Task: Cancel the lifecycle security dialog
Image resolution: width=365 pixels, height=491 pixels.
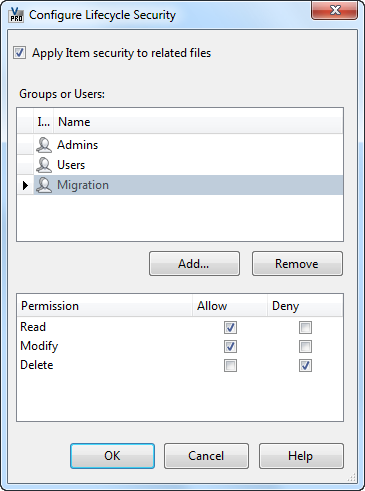Action: [x=206, y=456]
